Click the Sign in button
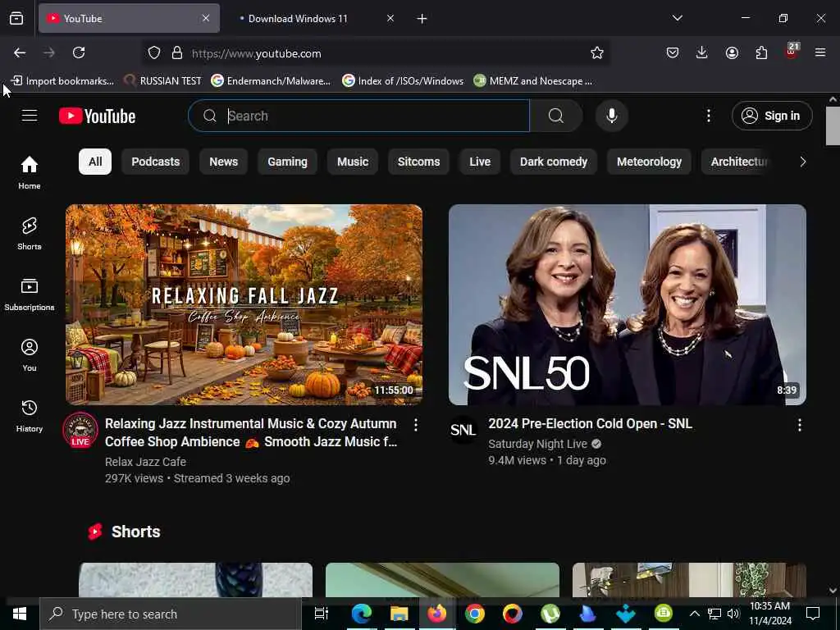The width and height of the screenshot is (840, 630). 772,116
